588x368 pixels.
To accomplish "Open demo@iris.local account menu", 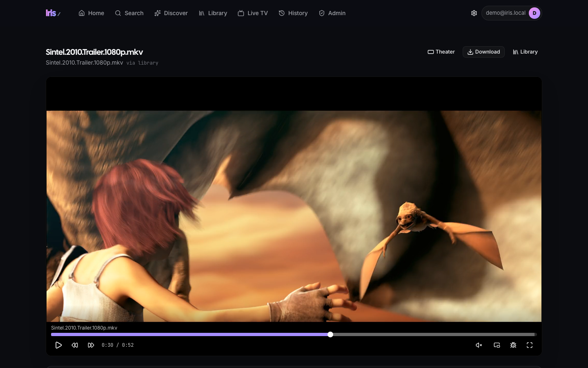I will (511, 13).
